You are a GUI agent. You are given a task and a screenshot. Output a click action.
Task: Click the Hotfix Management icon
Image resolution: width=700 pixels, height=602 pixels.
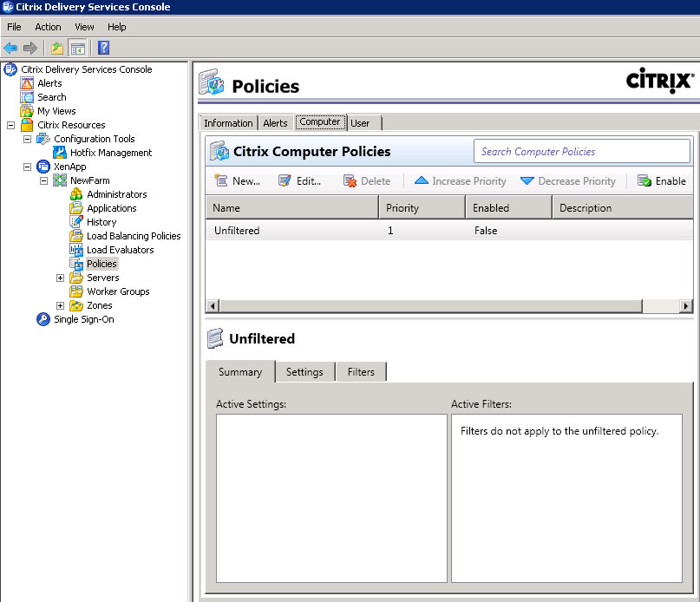(x=60, y=153)
